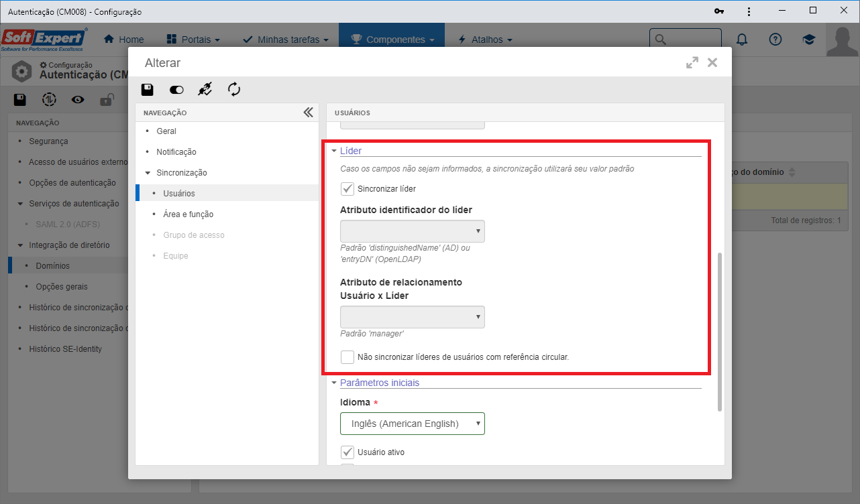Click the dialog vertical scrollbar
This screenshot has width=860, height=504.
(x=720, y=332)
